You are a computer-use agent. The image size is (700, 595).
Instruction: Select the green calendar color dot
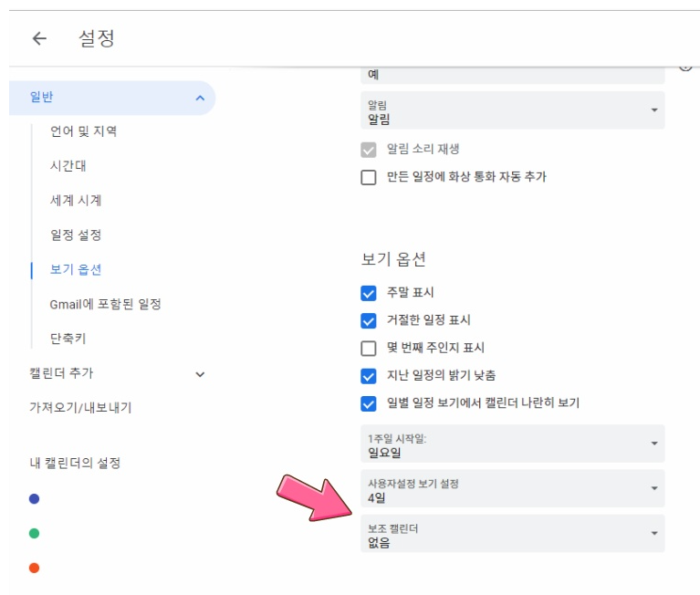click(34, 533)
